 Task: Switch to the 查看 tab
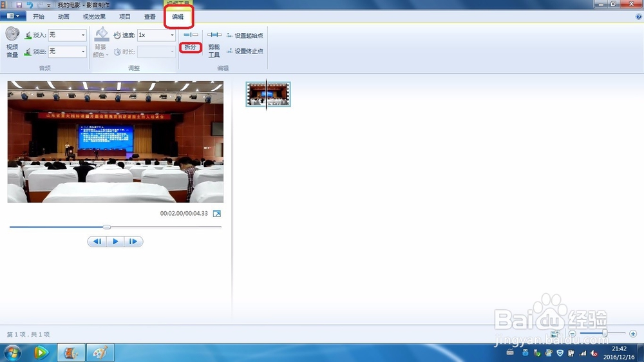coord(150,17)
